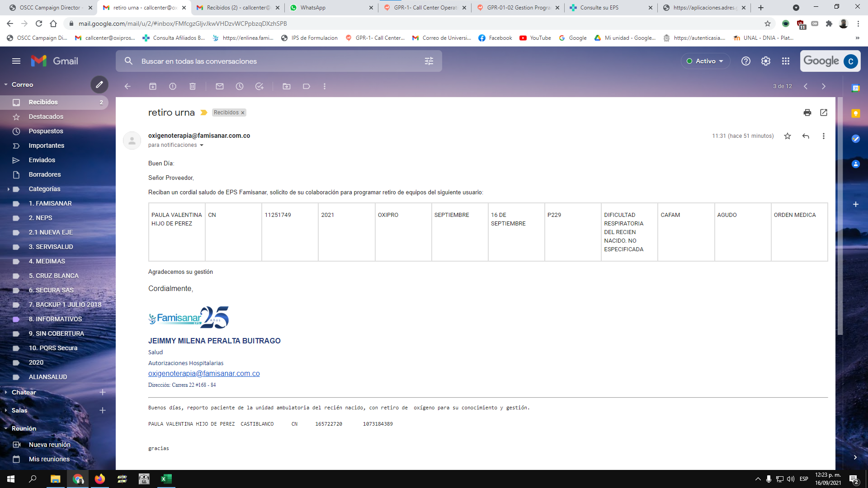Focus the Buscar en todas las conversaciones field
Screen dimensions: 868x488
click(x=278, y=61)
